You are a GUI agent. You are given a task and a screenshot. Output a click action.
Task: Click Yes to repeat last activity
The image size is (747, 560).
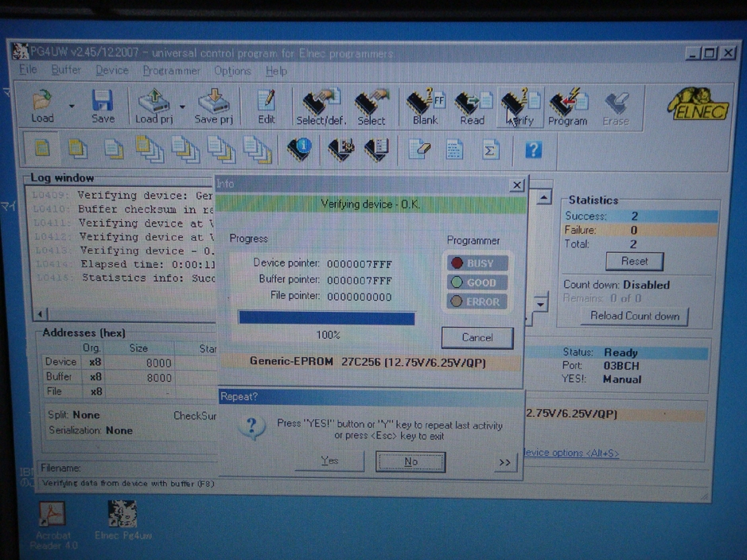[x=329, y=461]
